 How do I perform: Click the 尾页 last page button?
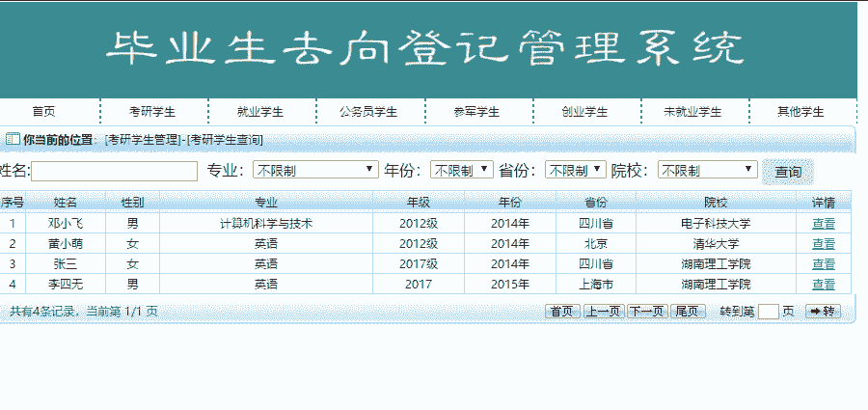(x=688, y=311)
